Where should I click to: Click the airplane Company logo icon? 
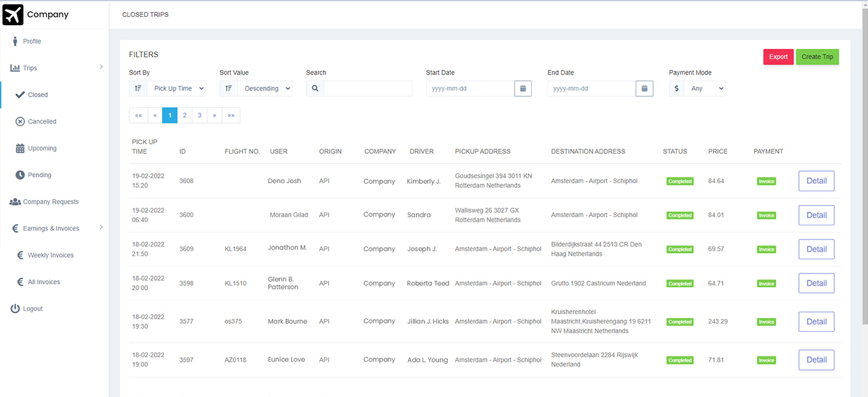tap(13, 14)
